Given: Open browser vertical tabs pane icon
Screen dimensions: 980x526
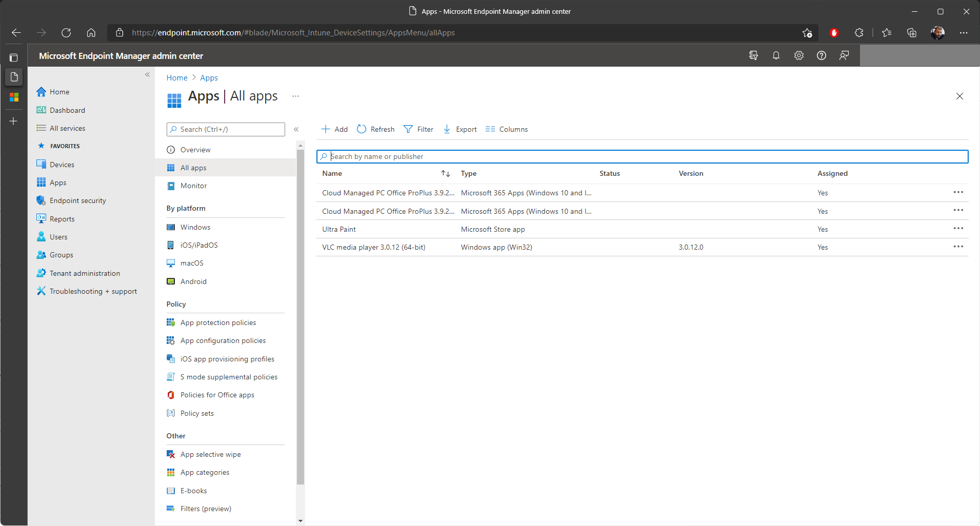Looking at the screenshot, I should [14, 57].
